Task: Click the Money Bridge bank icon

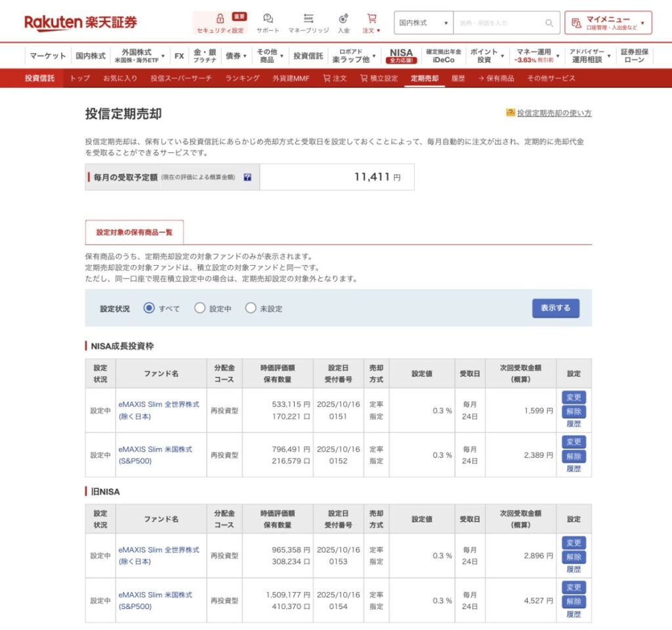Action: pyautogui.click(x=308, y=18)
